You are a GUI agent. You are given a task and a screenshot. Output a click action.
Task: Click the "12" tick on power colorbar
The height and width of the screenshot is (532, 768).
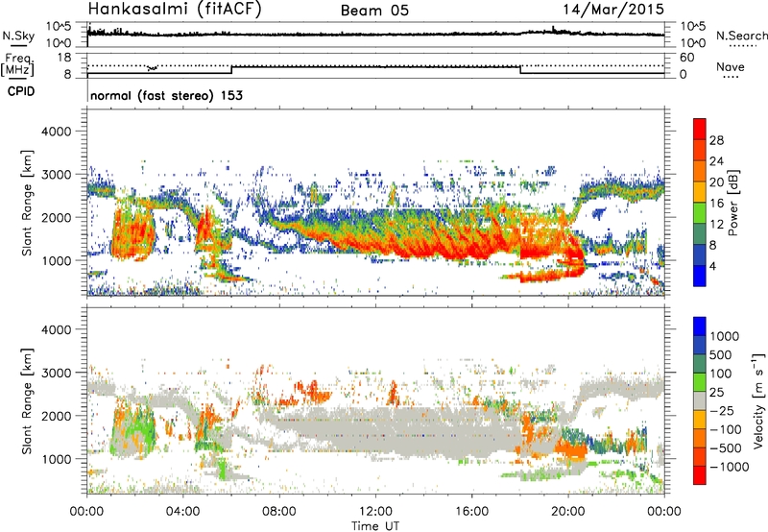[716, 225]
